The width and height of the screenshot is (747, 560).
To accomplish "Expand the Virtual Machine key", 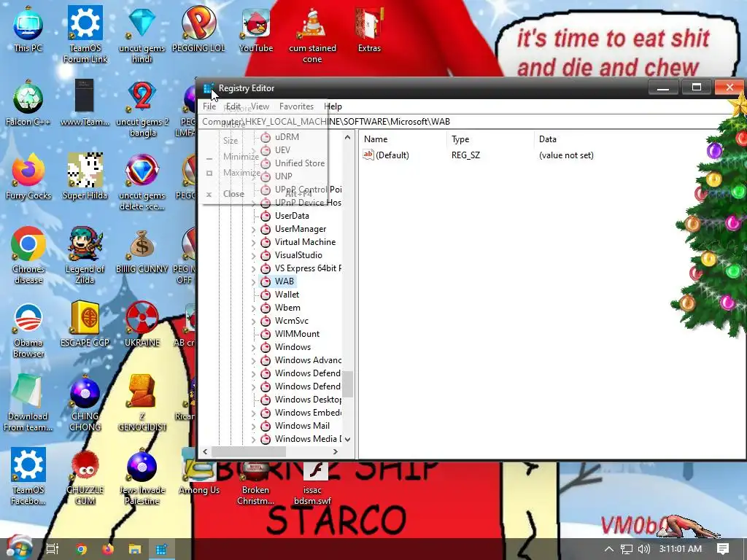I will pos(253,242).
